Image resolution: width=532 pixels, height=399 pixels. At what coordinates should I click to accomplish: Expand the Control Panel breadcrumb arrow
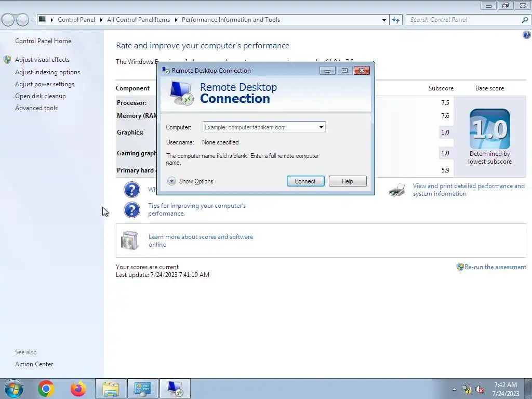tap(101, 20)
